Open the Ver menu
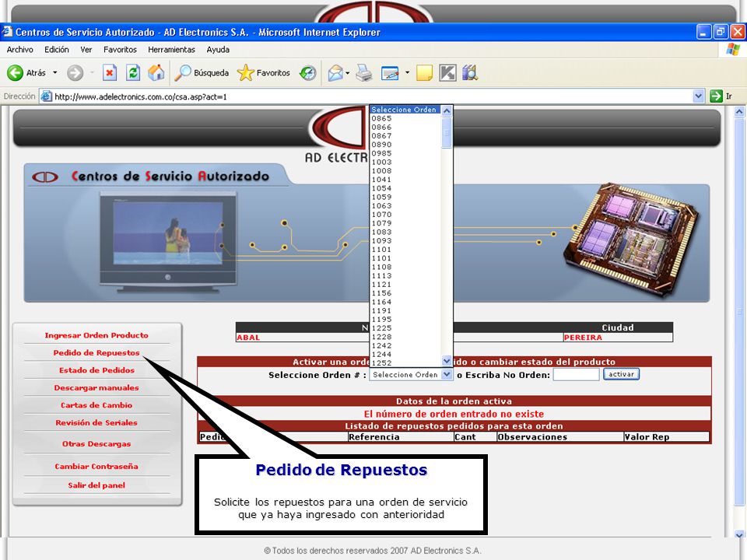This screenshot has width=747, height=560. click(x=86, y=50)
